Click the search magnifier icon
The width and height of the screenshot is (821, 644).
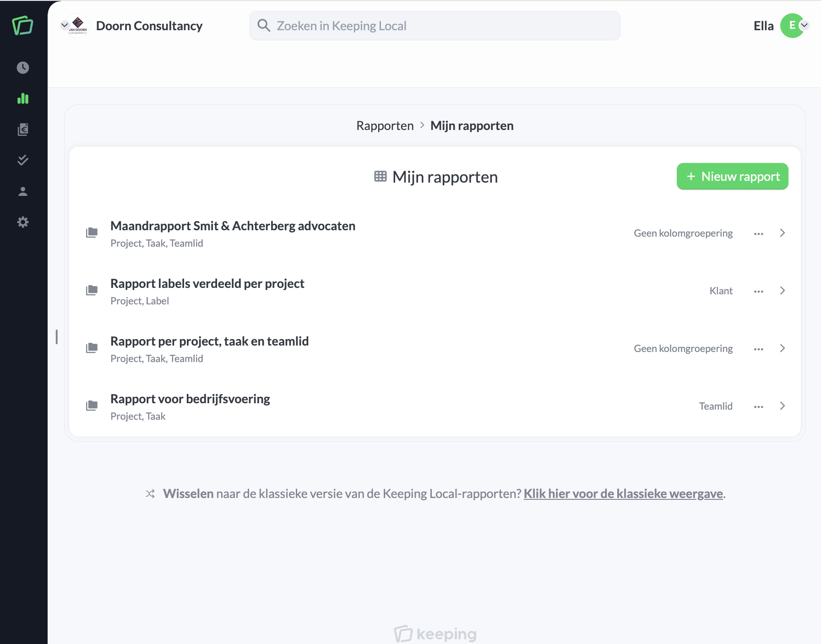click(264, 25)
